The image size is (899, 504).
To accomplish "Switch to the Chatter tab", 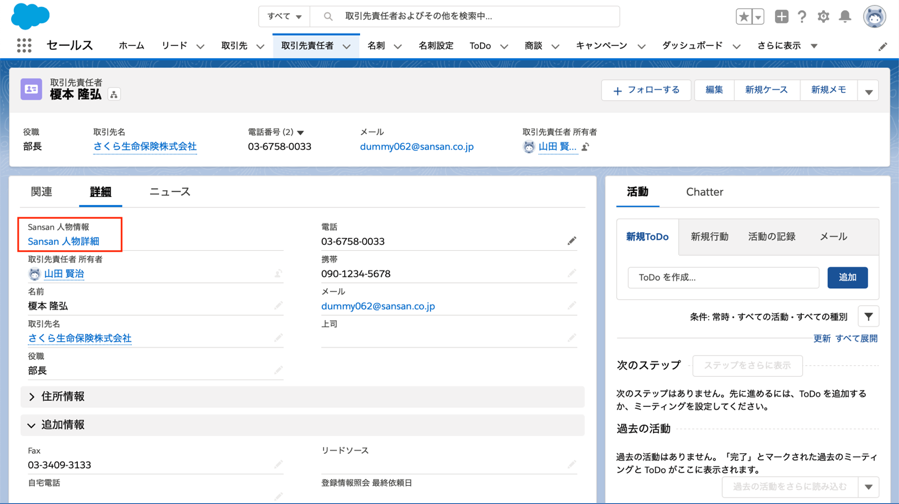I will pos(705,192).
